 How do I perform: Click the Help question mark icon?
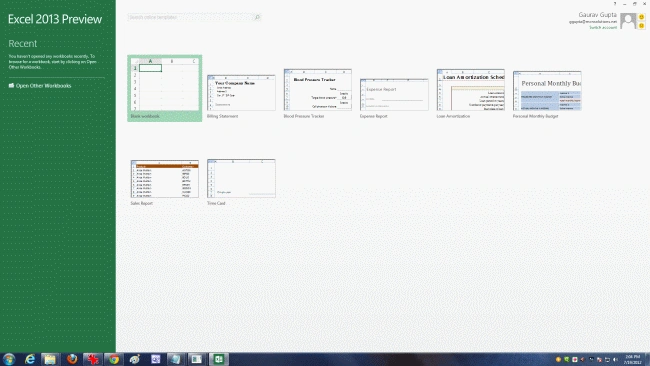(x=615, y=4)
